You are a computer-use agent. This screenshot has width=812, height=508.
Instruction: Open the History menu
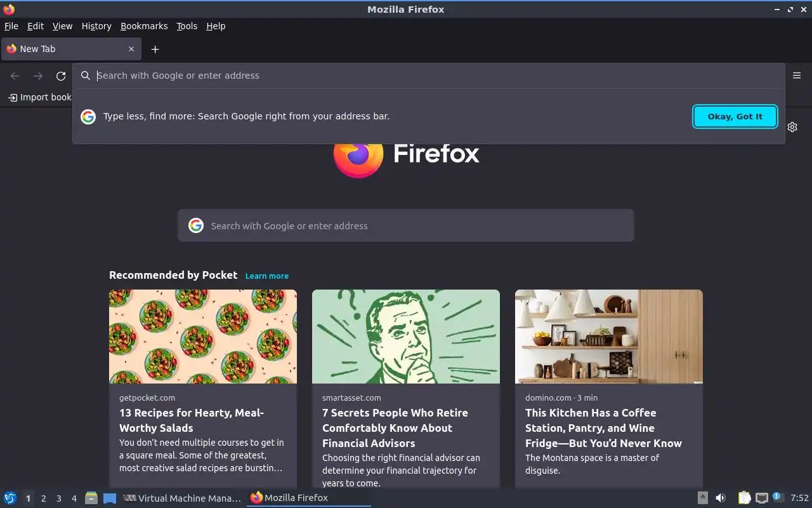(x=96, y=26)
